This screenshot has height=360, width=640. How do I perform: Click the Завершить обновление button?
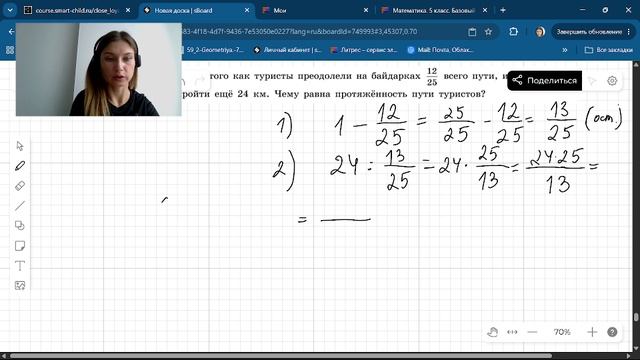coord(592,32)
